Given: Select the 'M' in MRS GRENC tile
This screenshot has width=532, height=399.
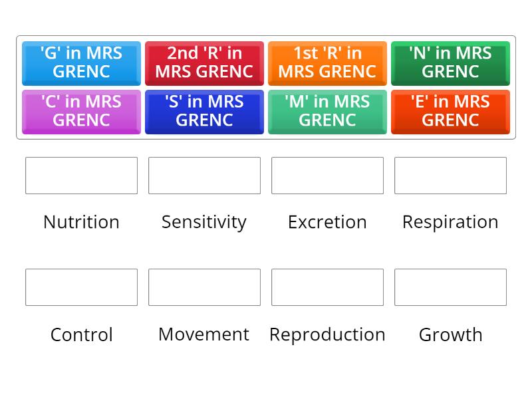Looking at the screenshot, I should coord(327,112).
